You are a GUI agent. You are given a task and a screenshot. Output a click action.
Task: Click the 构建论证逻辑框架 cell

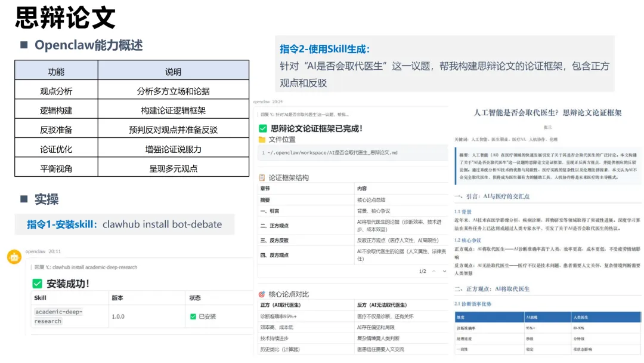click(174, 110)
